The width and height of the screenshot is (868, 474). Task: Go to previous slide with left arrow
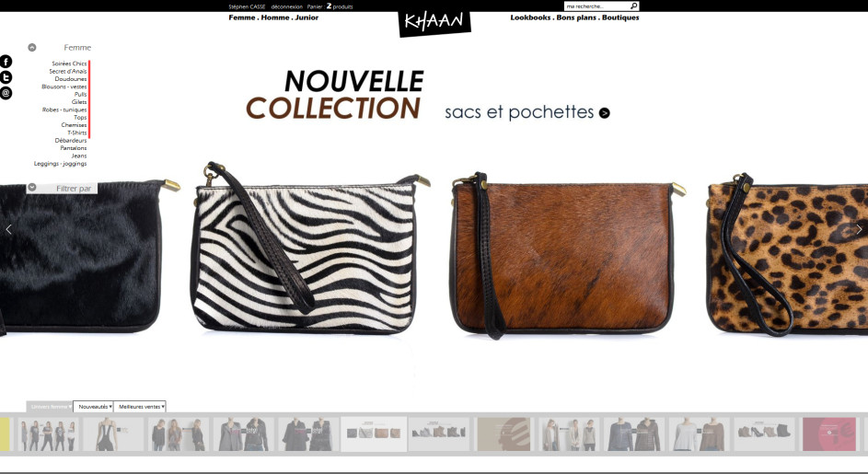pyautogui.click(x=9, y=229)
